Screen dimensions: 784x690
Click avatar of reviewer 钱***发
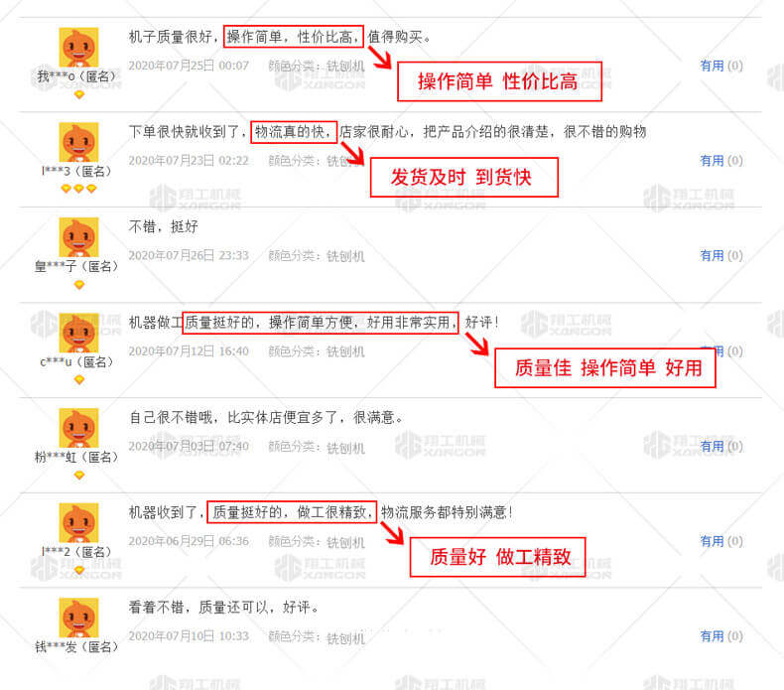coord(78,618)
